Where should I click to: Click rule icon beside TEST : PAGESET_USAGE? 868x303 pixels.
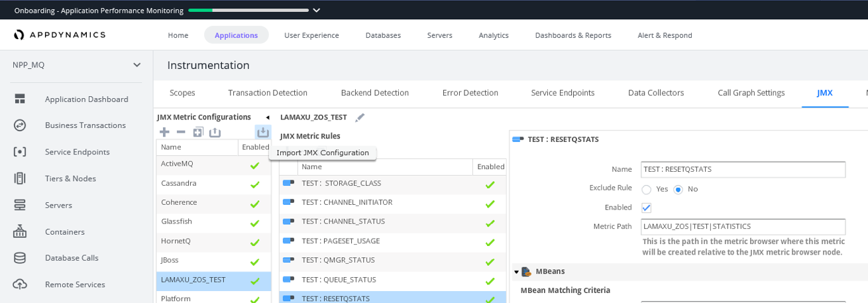pos(288,241)
